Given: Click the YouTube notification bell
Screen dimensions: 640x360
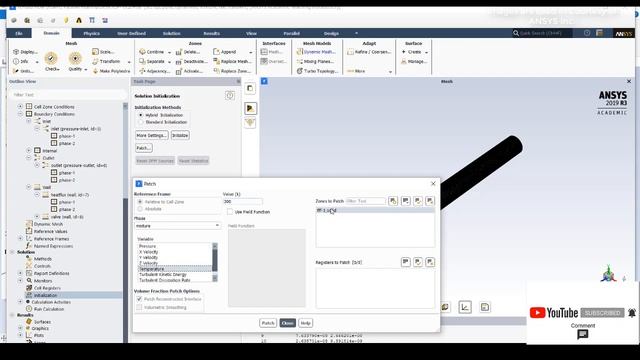Looking at the screenshot, I should click(x=632, y=313).
